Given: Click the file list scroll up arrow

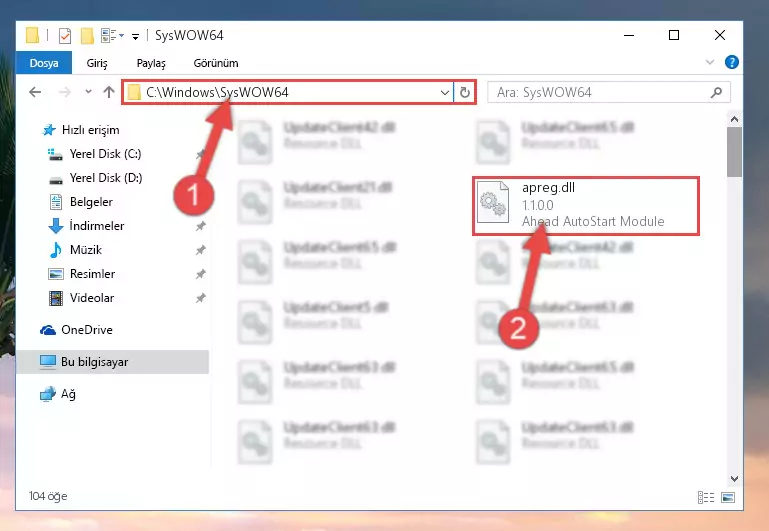Looking at the screenshot, I should tap(734, 119).
